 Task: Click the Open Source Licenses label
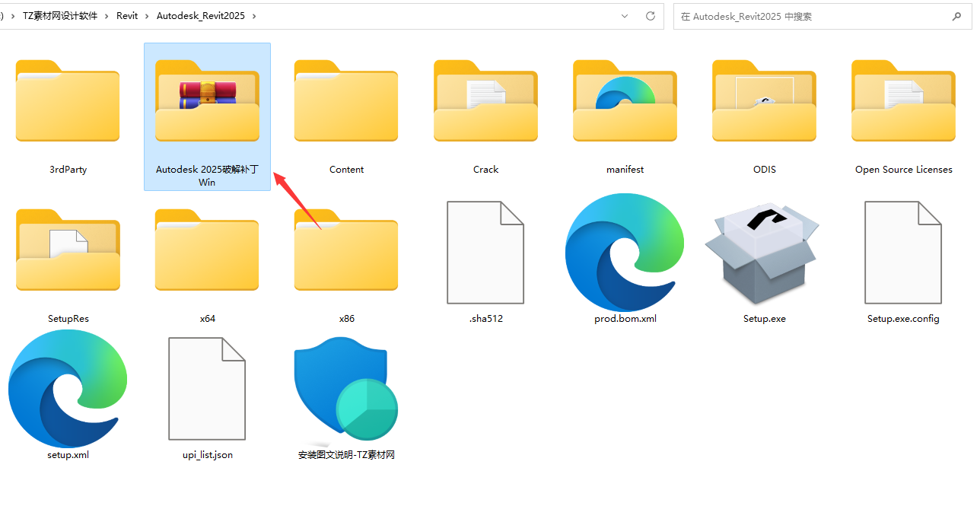pyautogui.click(x=903, y=170)
